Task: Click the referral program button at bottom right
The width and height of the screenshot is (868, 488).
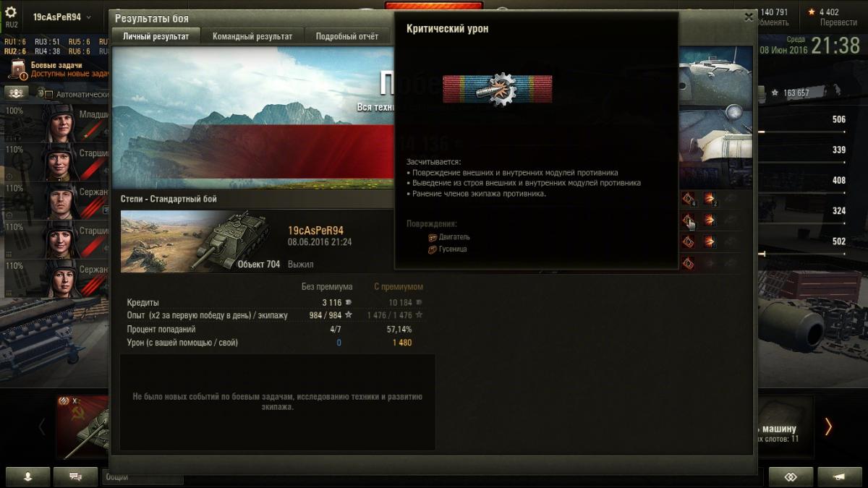Action: point(791,477)
